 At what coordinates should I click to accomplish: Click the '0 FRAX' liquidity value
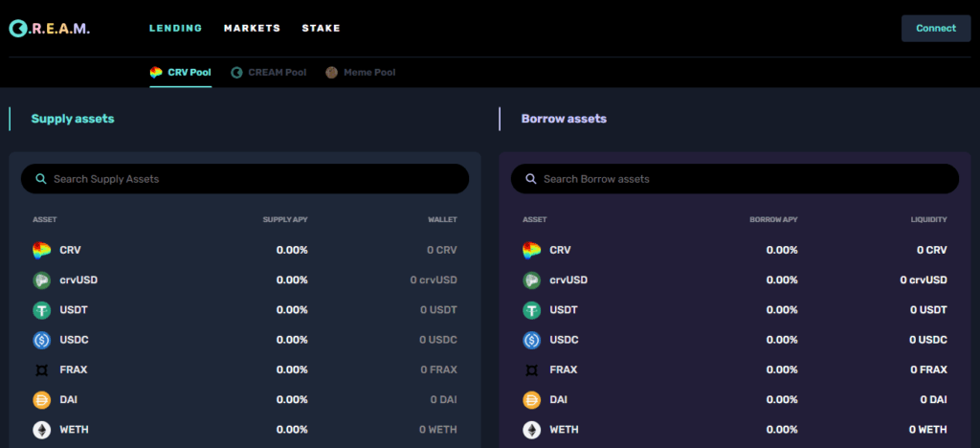tap(928, 370)
